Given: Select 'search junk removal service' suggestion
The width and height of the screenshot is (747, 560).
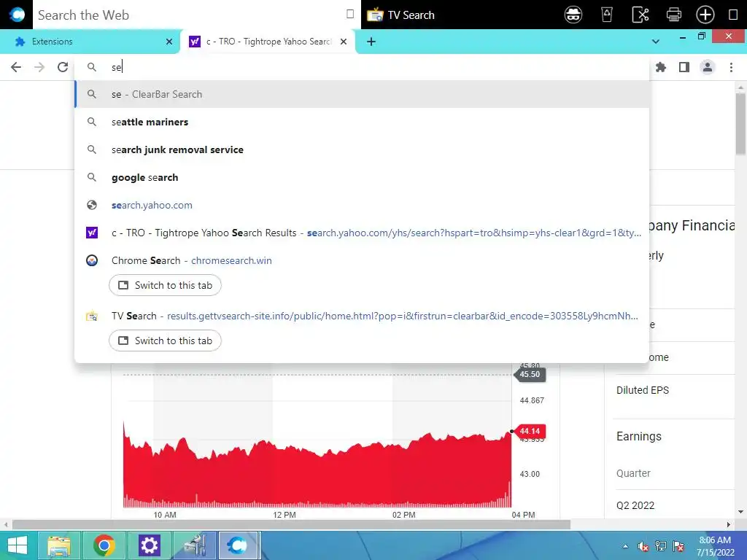Looking at the screenshot, I should (362, 149).
